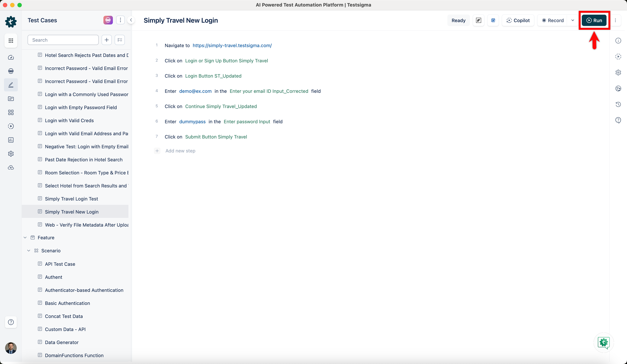Start recording with the Record button

(552, 20)
